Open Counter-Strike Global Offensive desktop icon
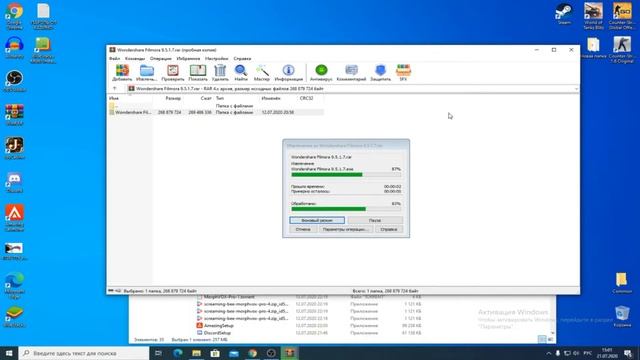Image resolution: width=640 pixels, height=360 pixels. (622, 16)
